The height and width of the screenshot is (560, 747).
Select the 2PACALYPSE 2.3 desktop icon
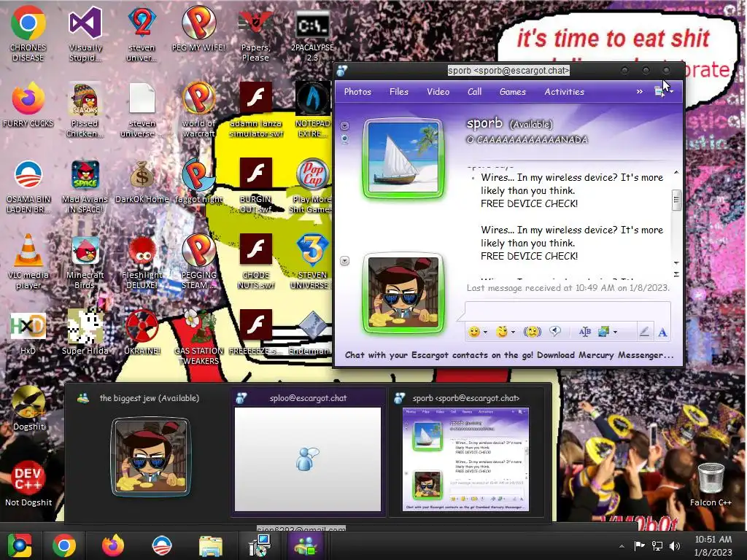(x=312, y=34)
